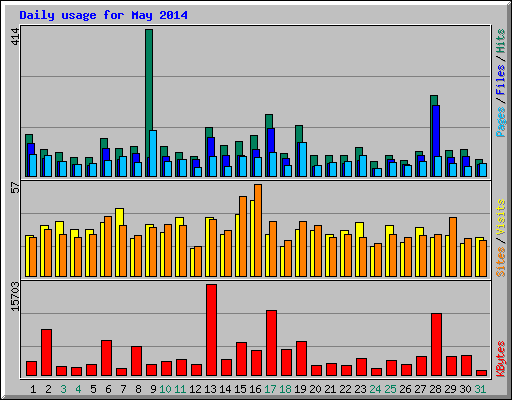The width and height of the screenshot is (512, 400).
Task: Click day label 9 on the x-axis
Action: click(x=153, y=389)
